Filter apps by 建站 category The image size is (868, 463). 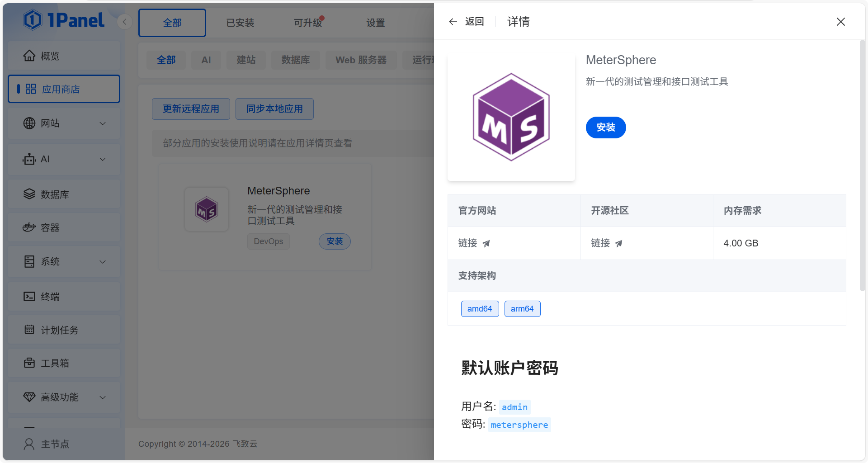click(x=246, y=60)
